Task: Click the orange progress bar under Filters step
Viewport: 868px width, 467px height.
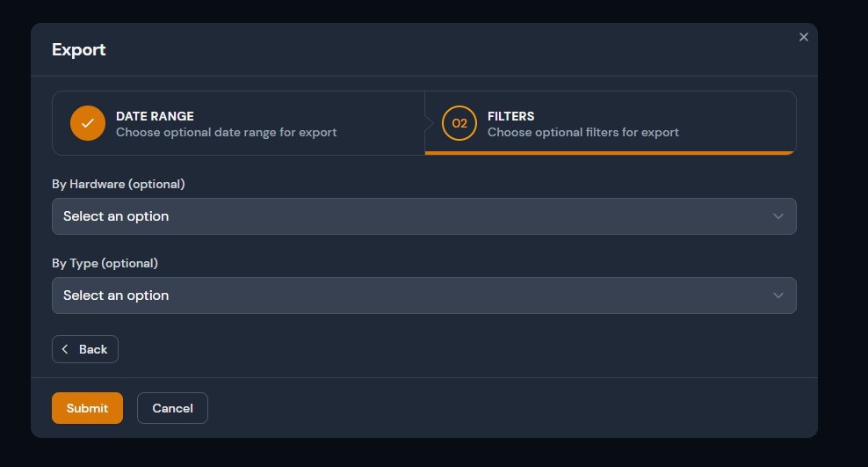Action: click(610, 153)
